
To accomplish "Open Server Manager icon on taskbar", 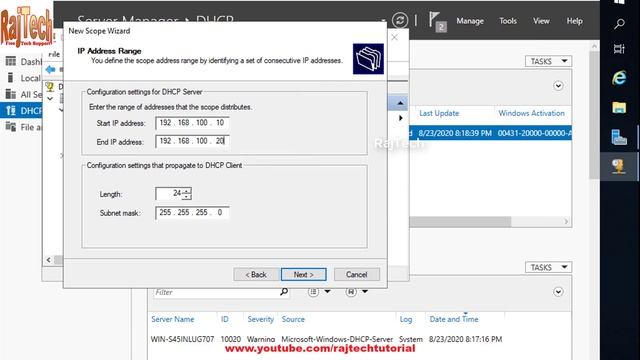I will click(x=619, y=137).
